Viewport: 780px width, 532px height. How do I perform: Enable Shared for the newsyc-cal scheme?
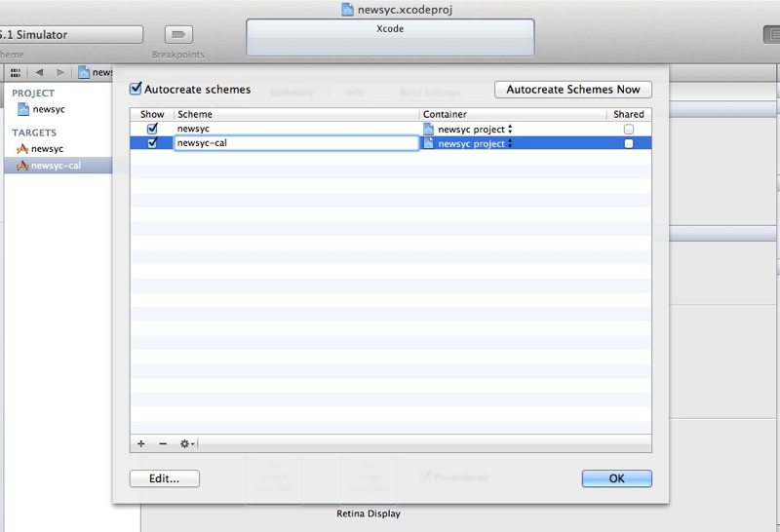click(x=629, y=143)
